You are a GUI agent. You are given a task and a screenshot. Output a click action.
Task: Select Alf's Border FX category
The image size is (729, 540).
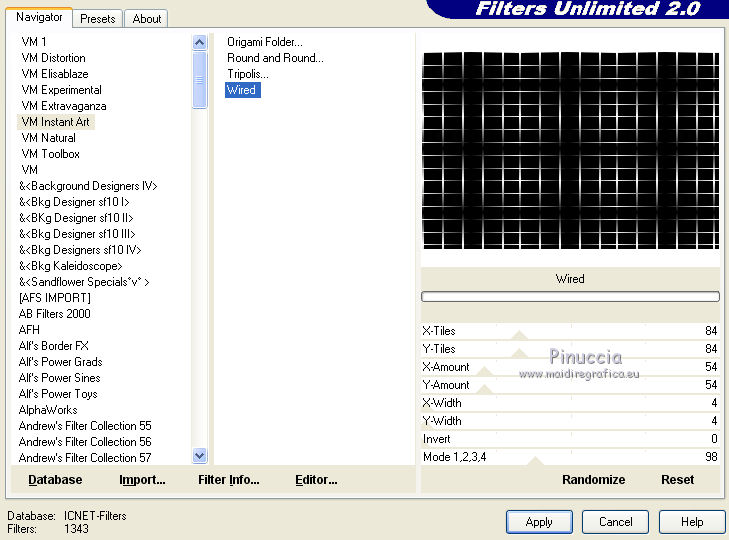53,346
